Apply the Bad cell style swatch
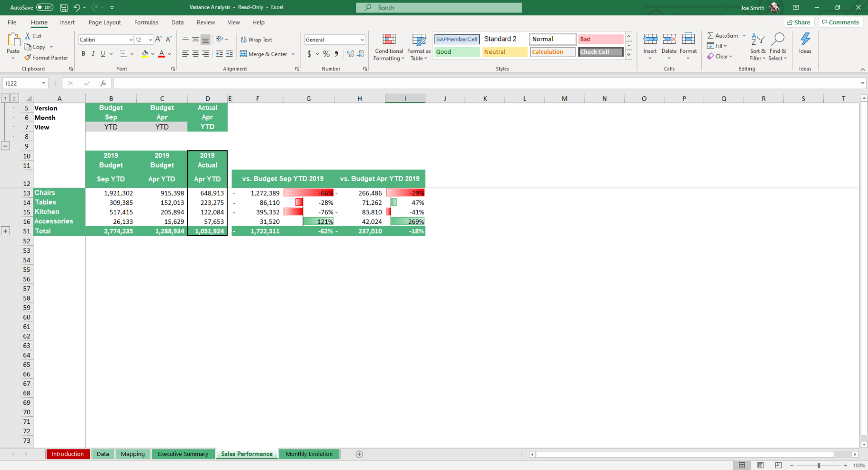Screen dimensions: 868x470 [x=600, y=39]
